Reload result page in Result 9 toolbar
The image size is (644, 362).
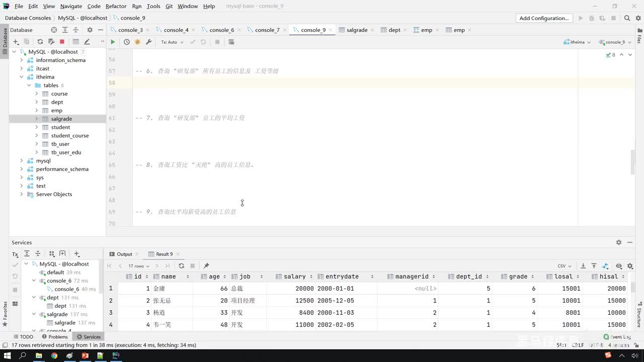181,266
